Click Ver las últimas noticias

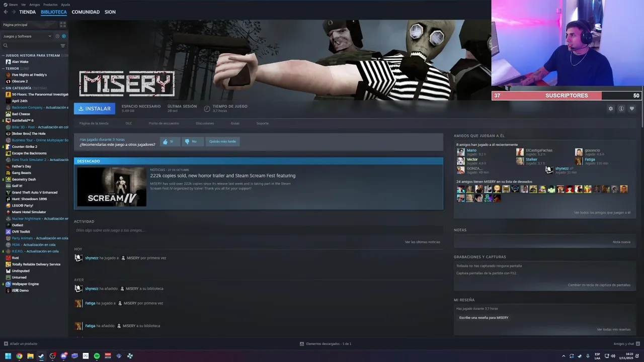[422, 242]
